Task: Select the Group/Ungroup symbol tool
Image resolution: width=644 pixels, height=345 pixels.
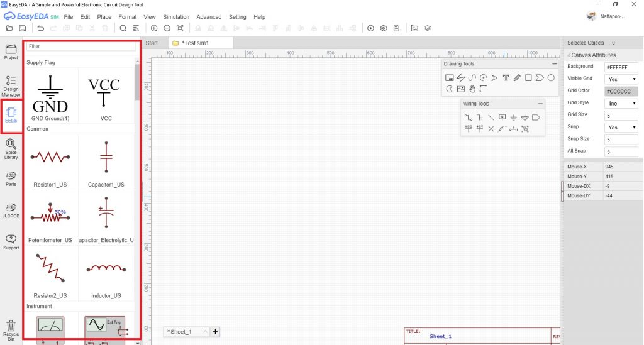Action: pos(525,128)
